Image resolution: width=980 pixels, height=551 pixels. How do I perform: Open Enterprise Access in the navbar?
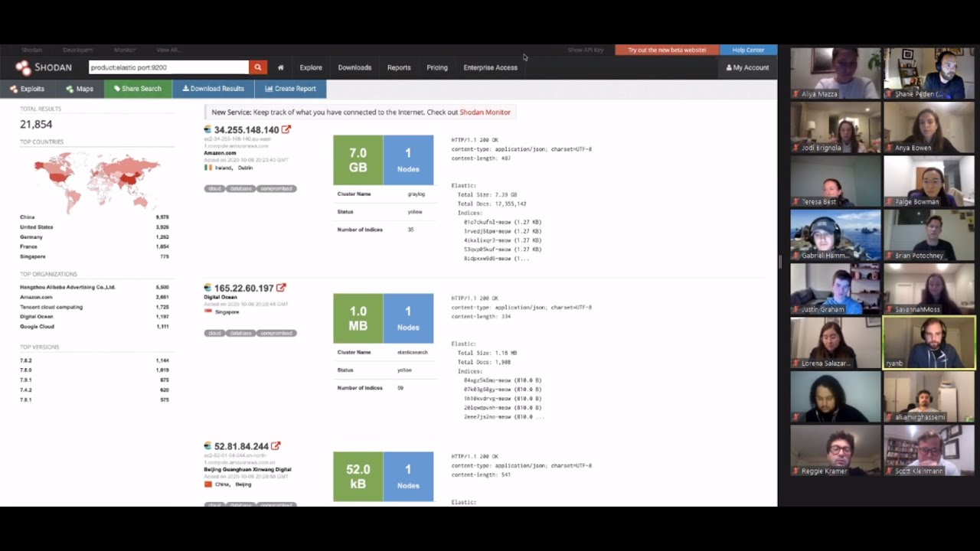[x=490, y=67]
